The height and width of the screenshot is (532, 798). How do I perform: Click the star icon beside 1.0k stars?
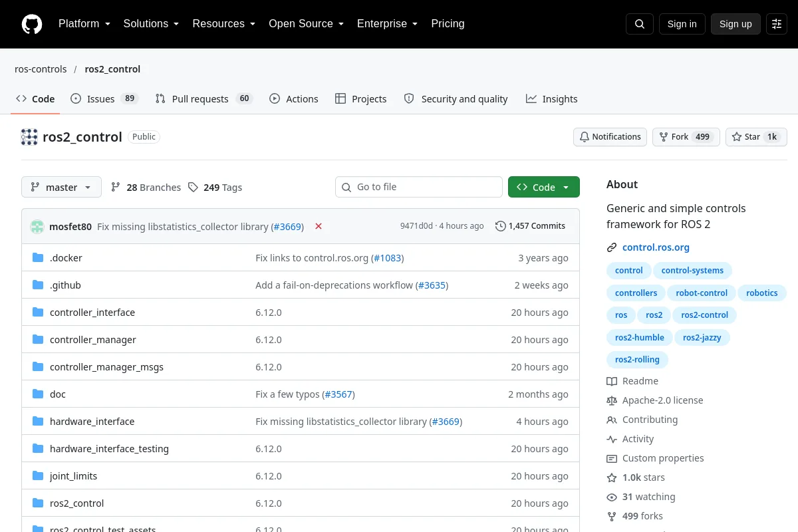tap(612, 477)
